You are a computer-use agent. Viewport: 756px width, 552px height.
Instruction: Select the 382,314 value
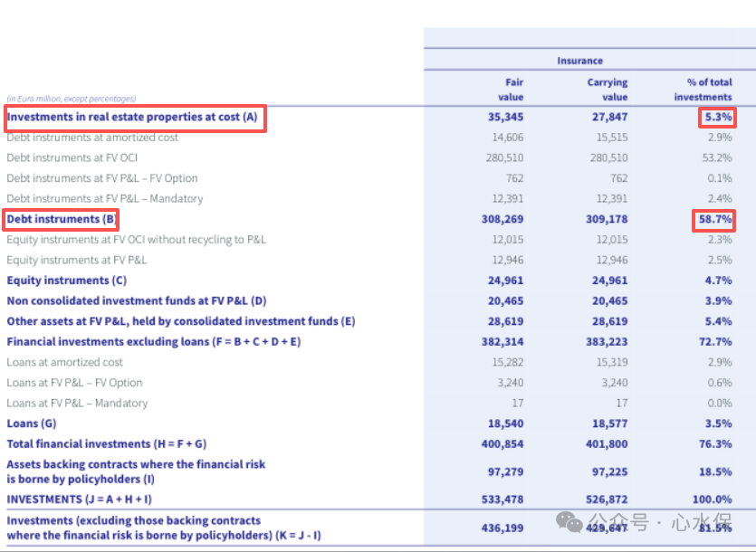502,342
